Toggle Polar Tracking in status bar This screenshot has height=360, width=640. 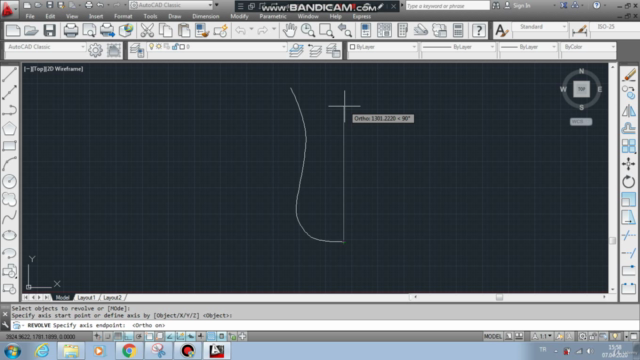click(x=139, y=336)
